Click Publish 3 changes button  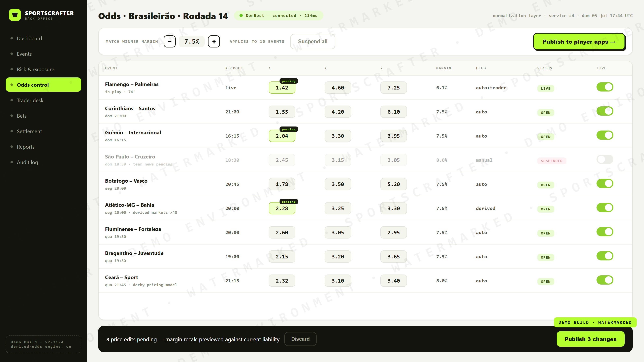click(590, 339)
